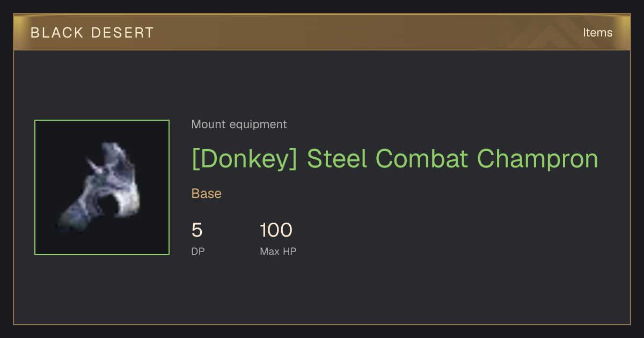Click empty card area below stats
The width and height of the screenshot is (644, 338).
pos(322,292)
